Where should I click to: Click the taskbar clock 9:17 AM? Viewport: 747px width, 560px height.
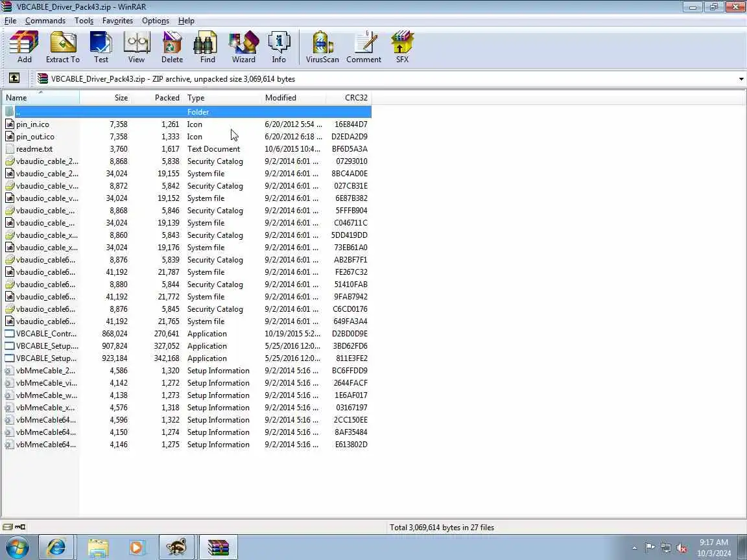pyautogui.click(x=714, y=542)
